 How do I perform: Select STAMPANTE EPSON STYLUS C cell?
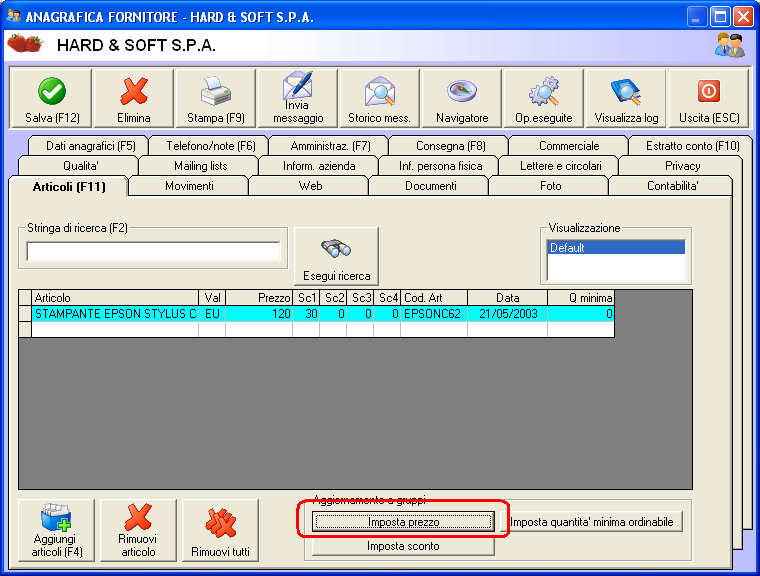click(115, 314)
